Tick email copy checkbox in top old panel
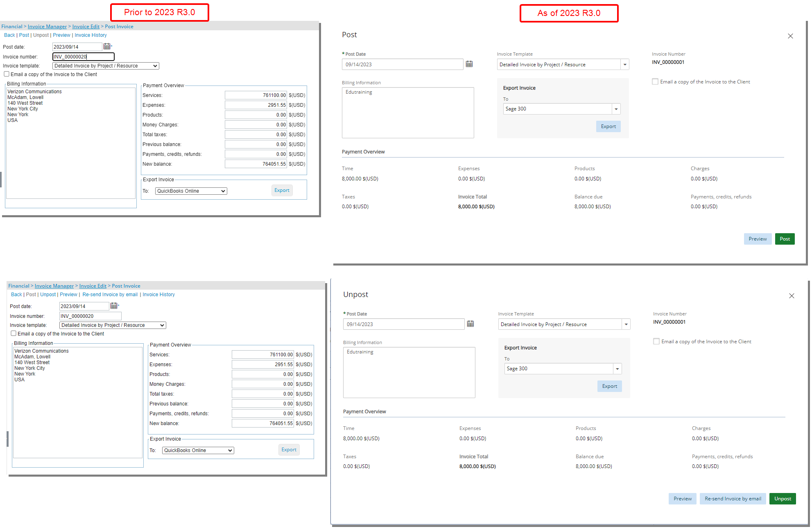Image resolution: width=812 pixels, height=529 pixels. coord(7,74)
